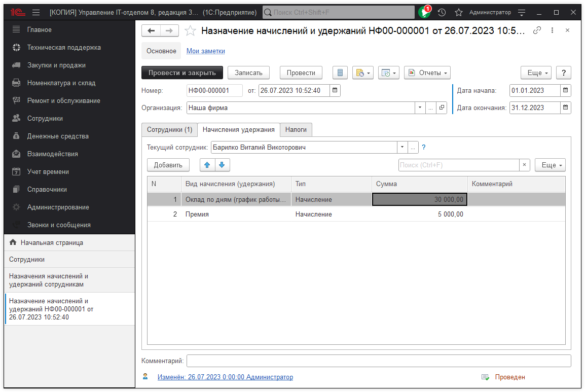585x392 pixels.
Task: Open the Еще menu in toolbar
Action: tap(537, 73)
